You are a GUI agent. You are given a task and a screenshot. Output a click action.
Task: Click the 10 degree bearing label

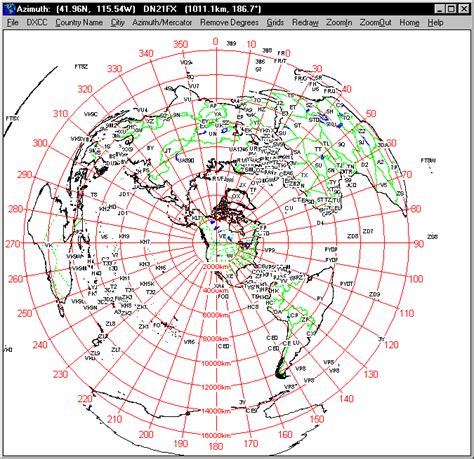click(x=251, y=44)
